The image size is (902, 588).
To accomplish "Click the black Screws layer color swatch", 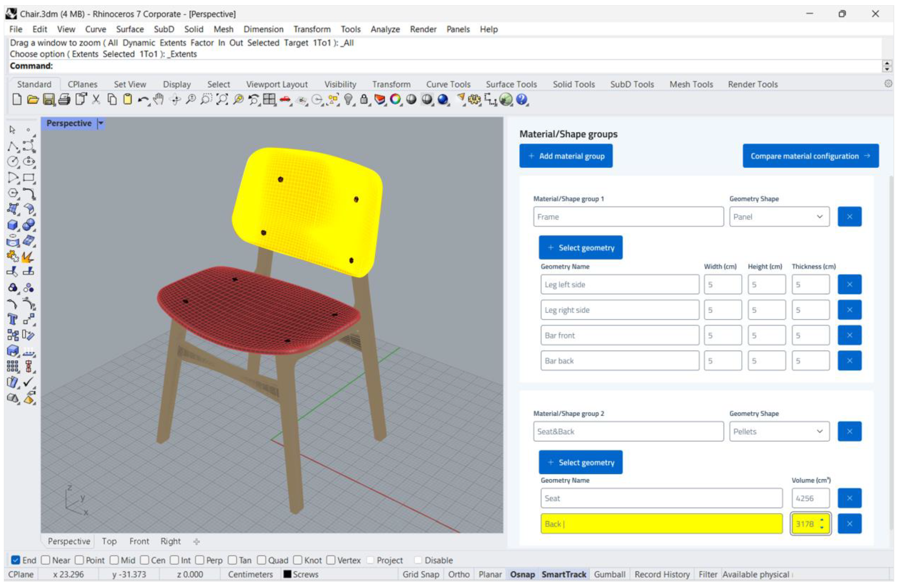I will (x=287, y=574).
